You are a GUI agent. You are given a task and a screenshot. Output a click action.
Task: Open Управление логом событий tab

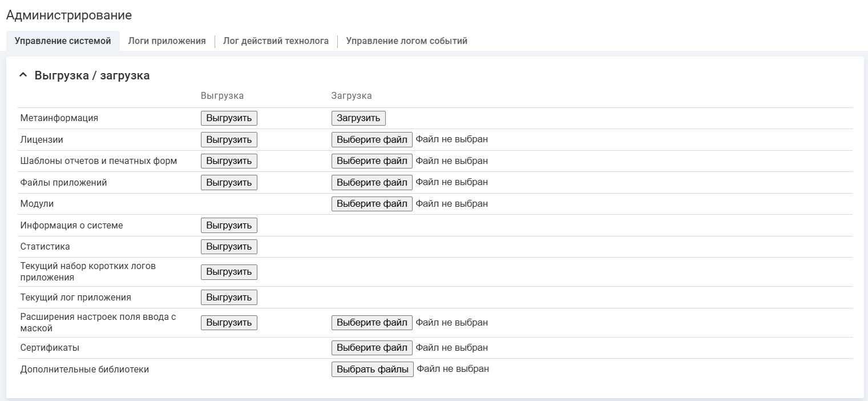pyautogui.click(x=406, y=41)
